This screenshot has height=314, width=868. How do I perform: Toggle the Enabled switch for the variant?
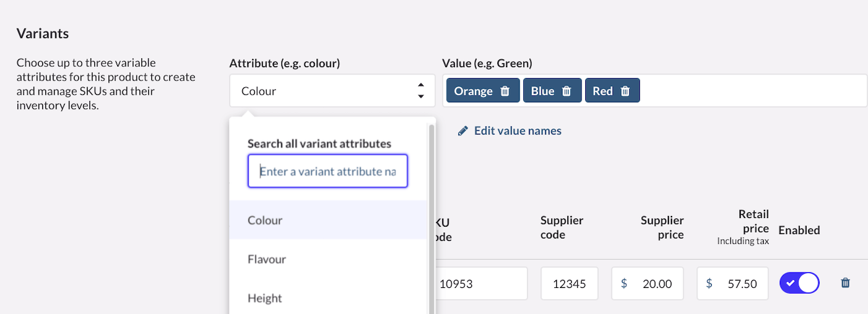pyautogui.click(x=799, y=283)
